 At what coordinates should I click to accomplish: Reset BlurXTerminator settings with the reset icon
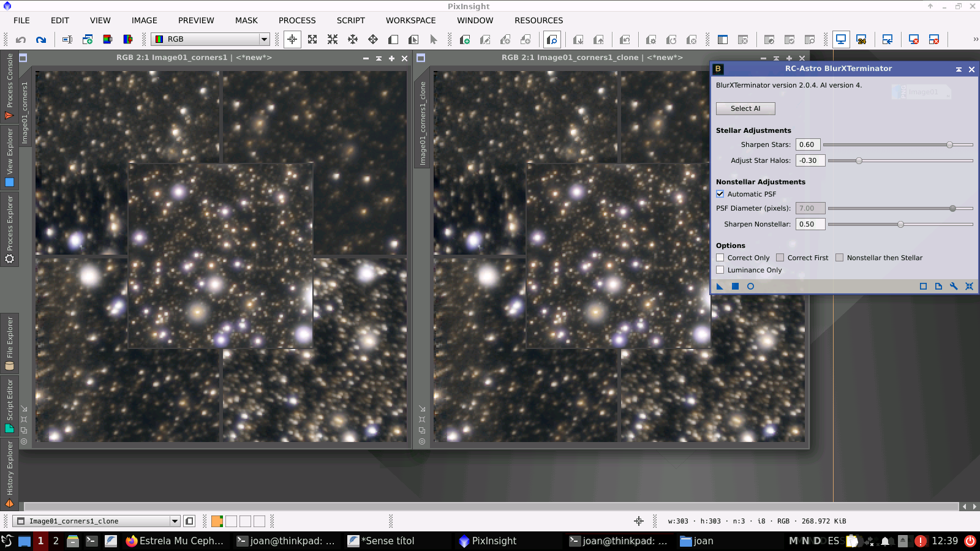(x=969, y=286)
